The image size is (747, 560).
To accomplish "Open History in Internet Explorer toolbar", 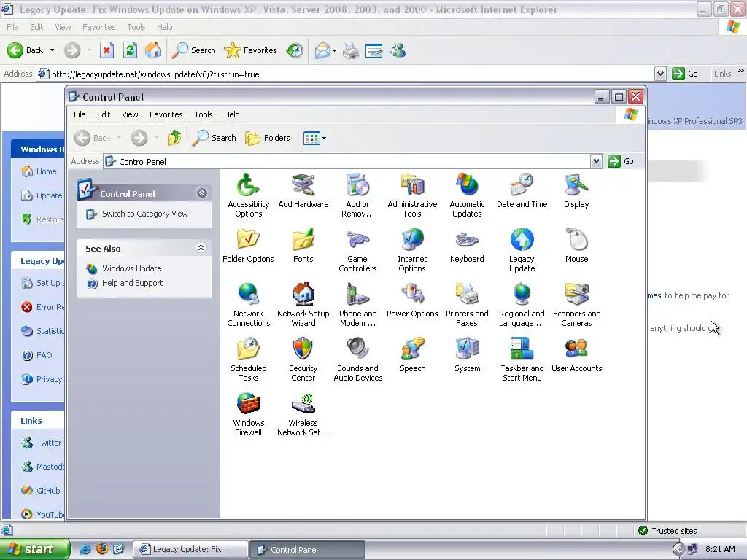I will (295, 50).
